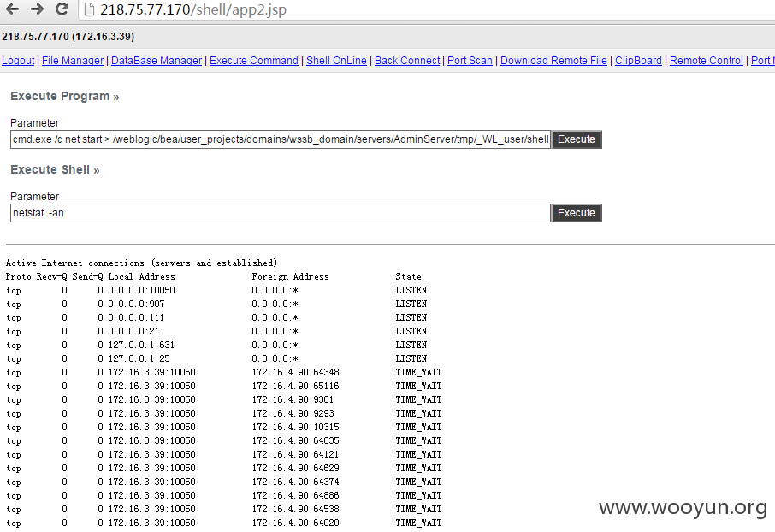Open the Shell OnLine link

tap(336, 61)
